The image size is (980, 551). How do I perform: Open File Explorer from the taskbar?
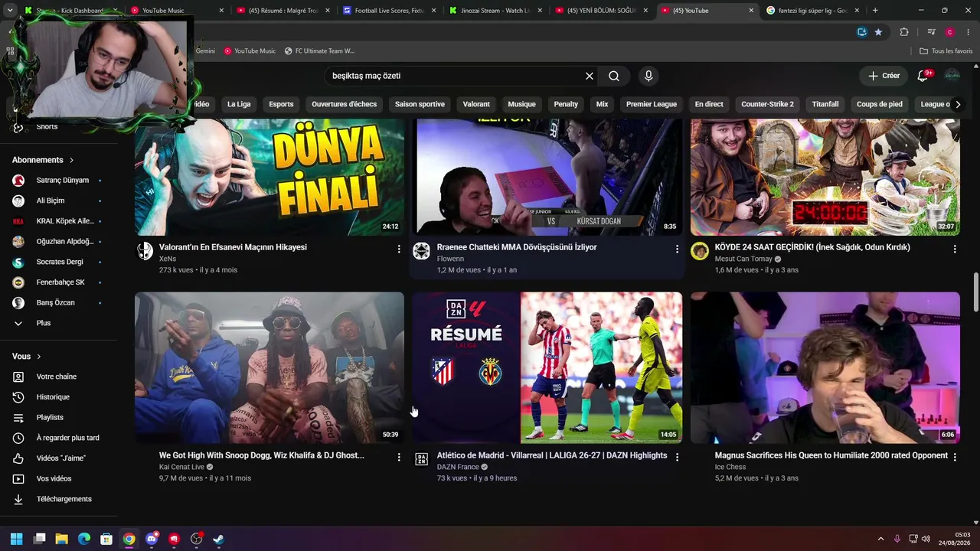coord(61,539)
